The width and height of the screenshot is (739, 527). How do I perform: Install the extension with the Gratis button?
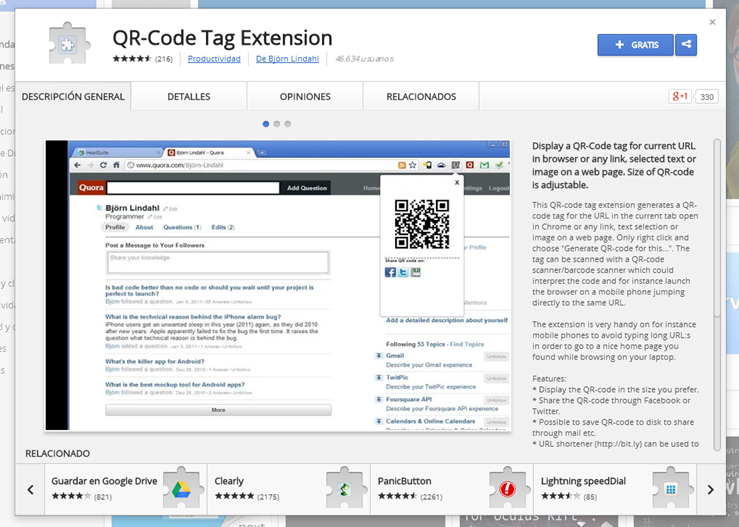[x=635, y=45]
